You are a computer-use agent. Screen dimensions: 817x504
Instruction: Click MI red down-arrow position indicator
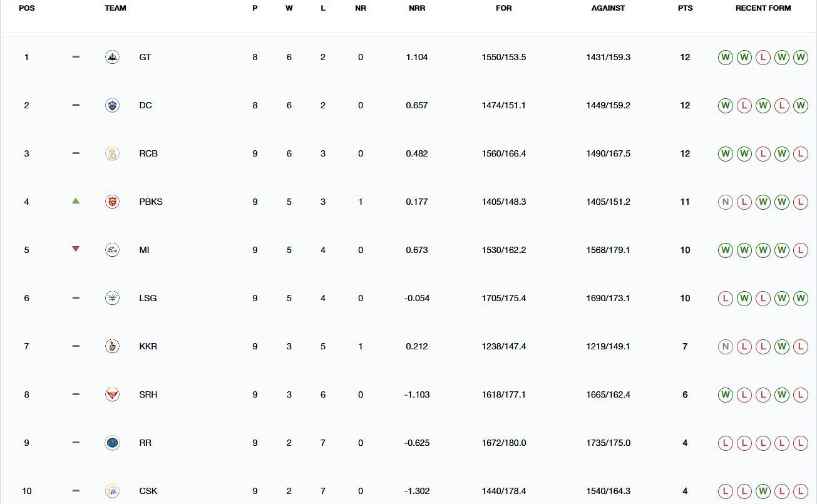tap(76, 249)
